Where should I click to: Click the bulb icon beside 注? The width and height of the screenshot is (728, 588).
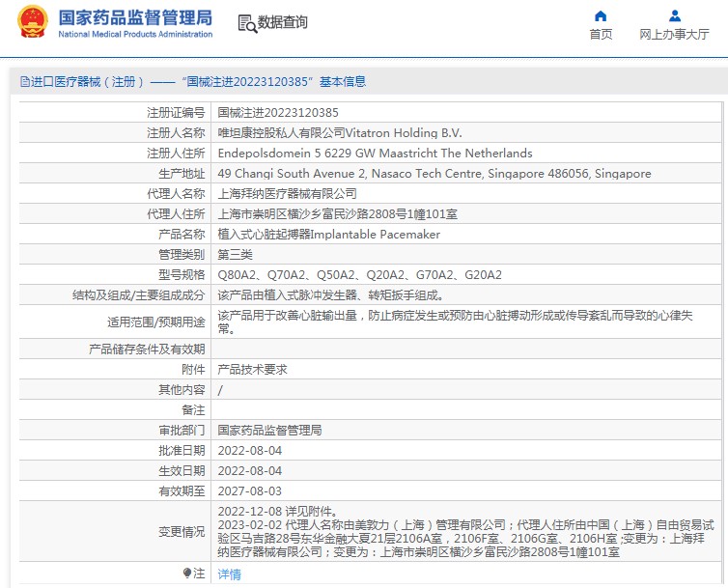(187, 574)
